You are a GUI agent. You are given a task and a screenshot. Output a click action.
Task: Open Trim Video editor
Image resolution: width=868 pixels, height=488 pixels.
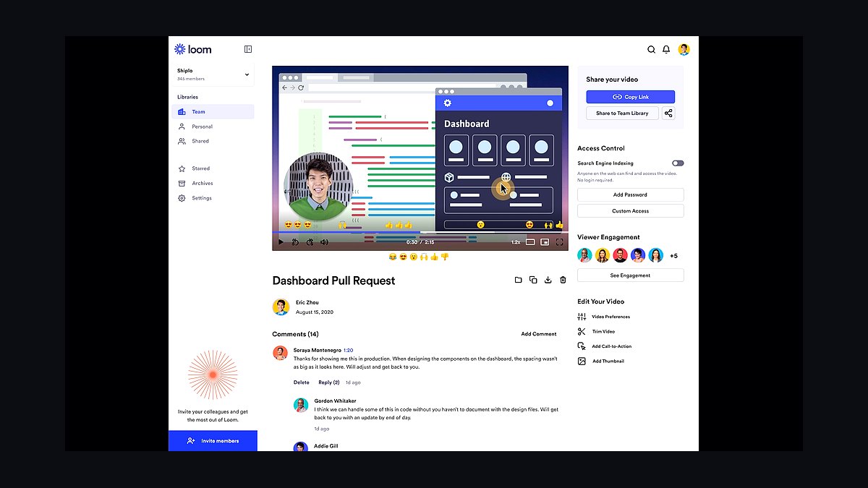pos(597,331)
